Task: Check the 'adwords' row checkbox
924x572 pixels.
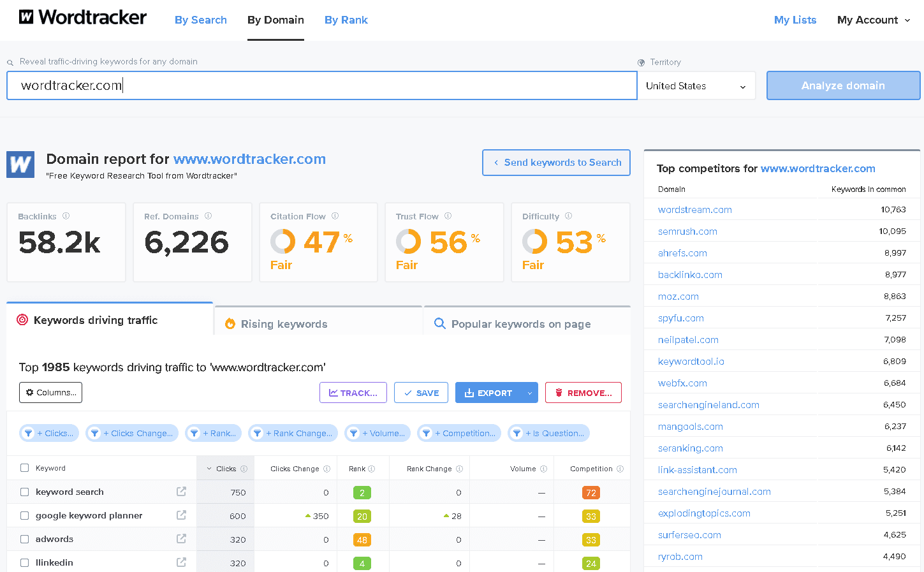Action: 25,539
